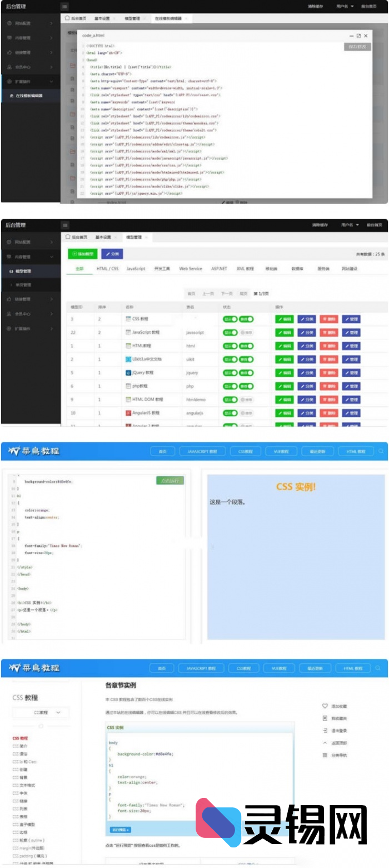Viewport: 389px width, 868px height.
Task: Click the CSS 教程 row icon in the model table
Action: point(128,319)
